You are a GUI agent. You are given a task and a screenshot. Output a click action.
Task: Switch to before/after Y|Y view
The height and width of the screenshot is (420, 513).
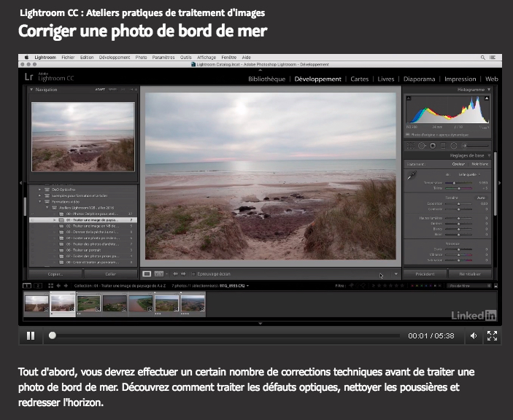[158, 274]
